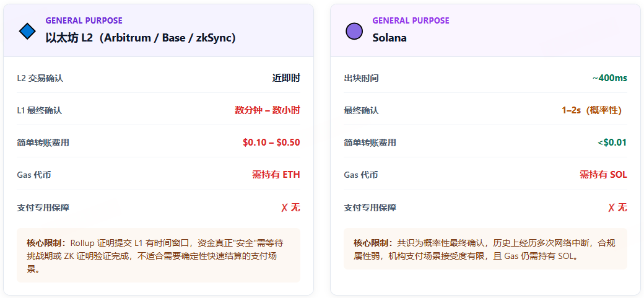Image resolution: width=644 pixels, height=298 pixels.
Task: Click the $0.10 – $0.50 fee value
Action: tap(271, 142)
